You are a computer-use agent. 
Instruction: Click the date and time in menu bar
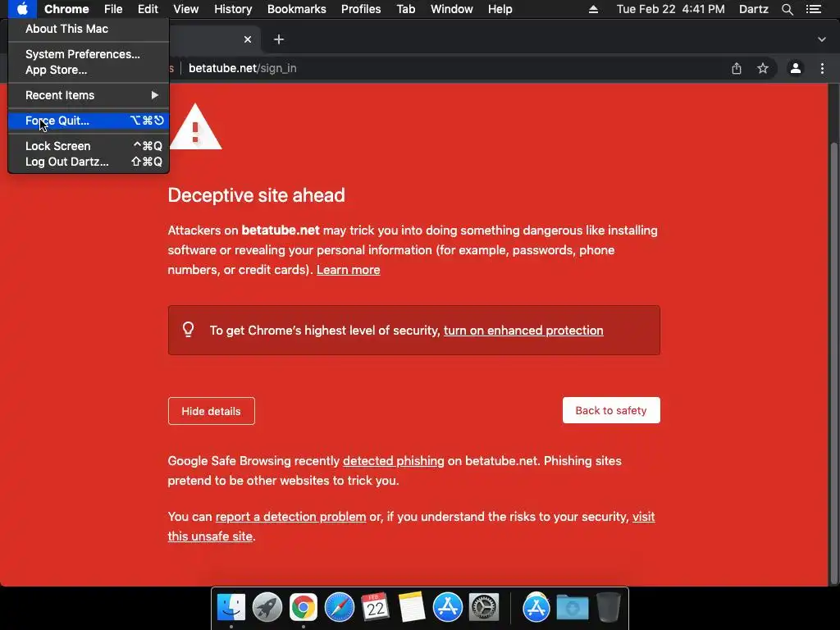(x=670, y=9)
